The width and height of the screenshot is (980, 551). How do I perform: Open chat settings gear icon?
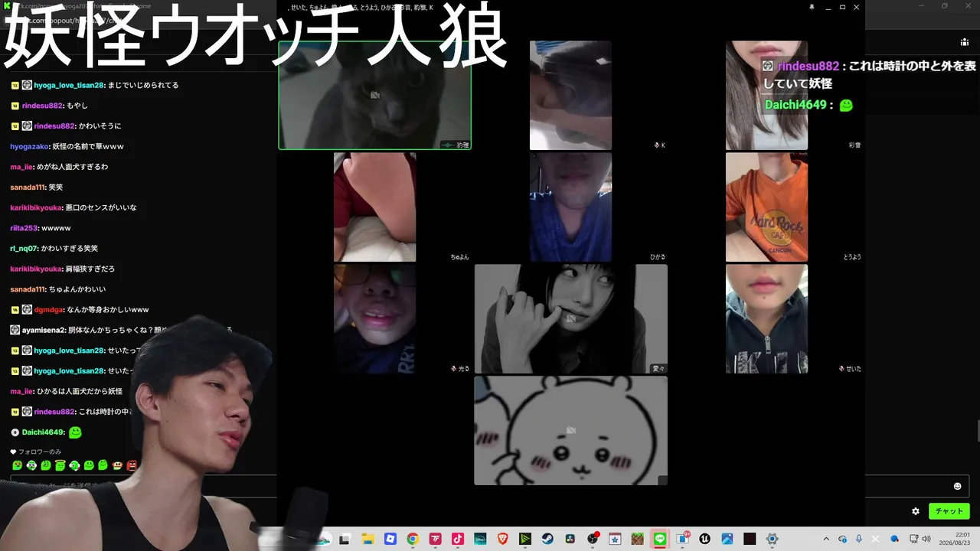tap(916, 511)
